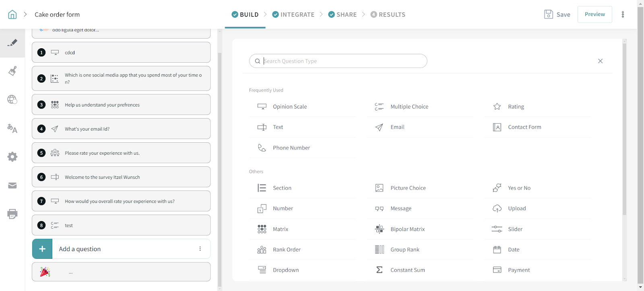Click the Preview button
644x291 pixels.
594,14
